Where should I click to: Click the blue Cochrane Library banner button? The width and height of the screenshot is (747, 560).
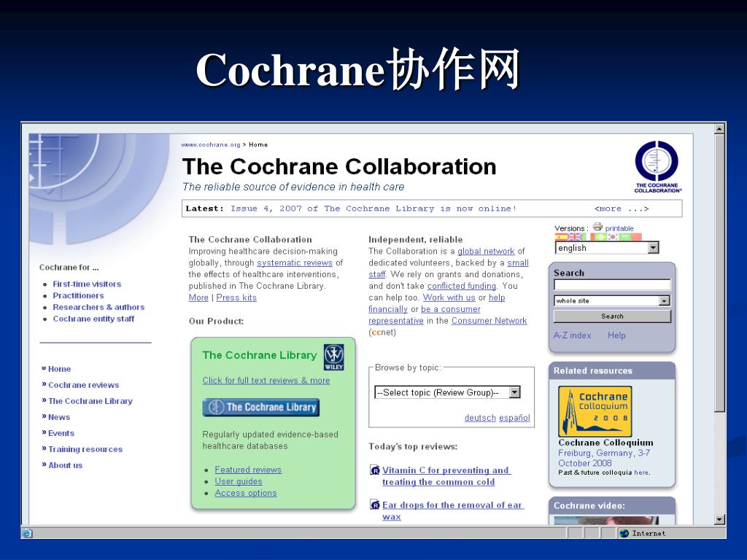[260, 407]
